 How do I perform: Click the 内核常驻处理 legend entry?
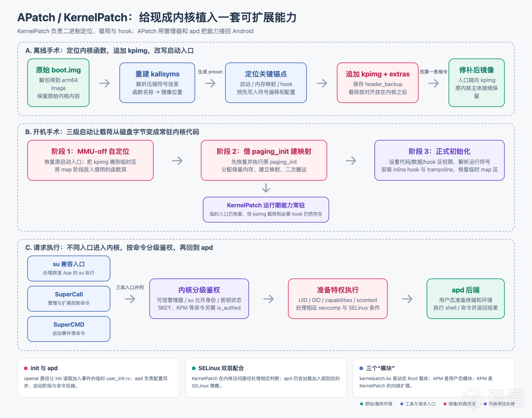pyautogui.click(x=499, y=404)
